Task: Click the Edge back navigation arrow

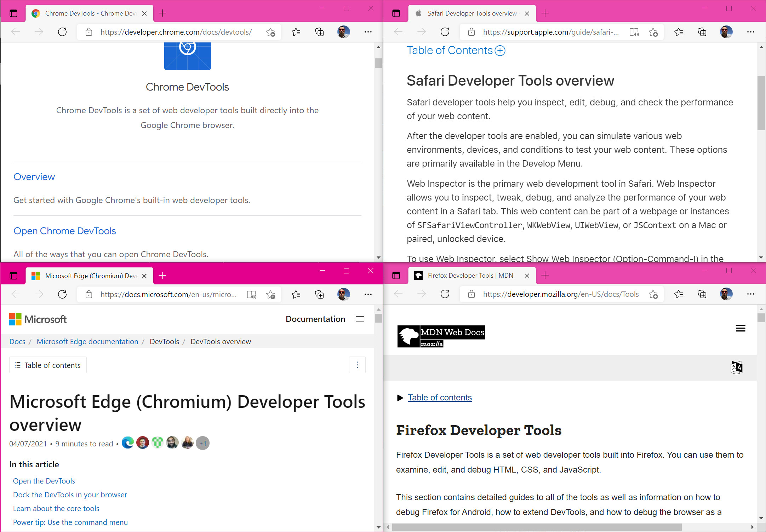Action: click(x=16, y=294)
